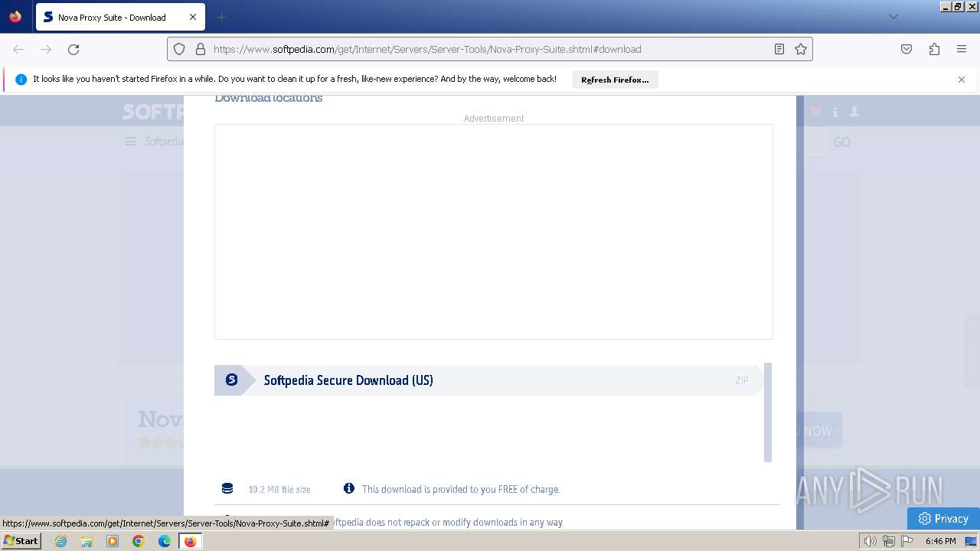Viewport: 980px width, 551px height.
Task: Click the Softpedia hamburger menu icon behind overlay
Action: 131,142
